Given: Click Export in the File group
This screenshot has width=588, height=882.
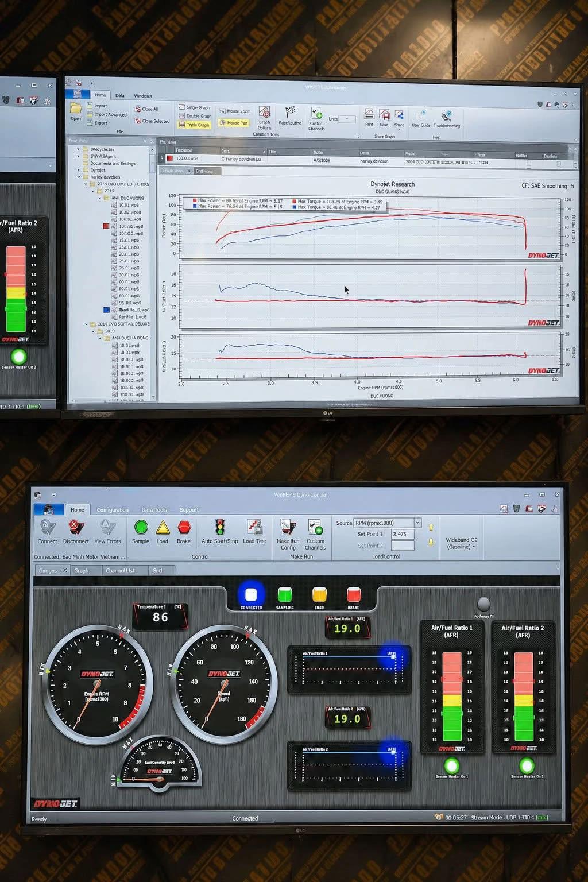Looking at the screenshot, I should pos(97,123).
